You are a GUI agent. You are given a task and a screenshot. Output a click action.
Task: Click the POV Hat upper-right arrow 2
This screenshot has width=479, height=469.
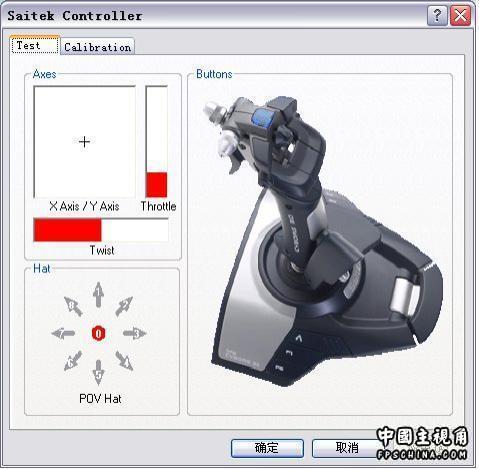[124, 306]
